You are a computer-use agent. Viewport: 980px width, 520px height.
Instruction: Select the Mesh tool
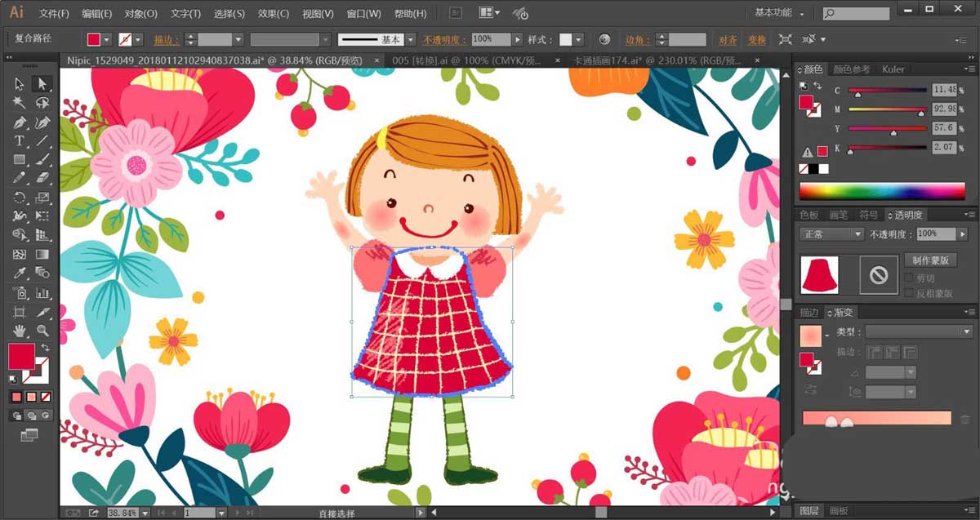point(20,255)
